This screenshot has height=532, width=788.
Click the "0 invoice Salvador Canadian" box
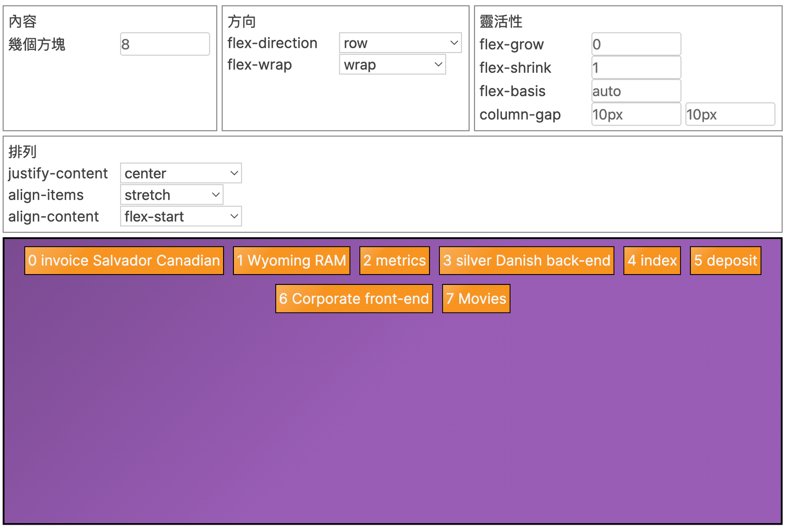(x=124, y=261)
